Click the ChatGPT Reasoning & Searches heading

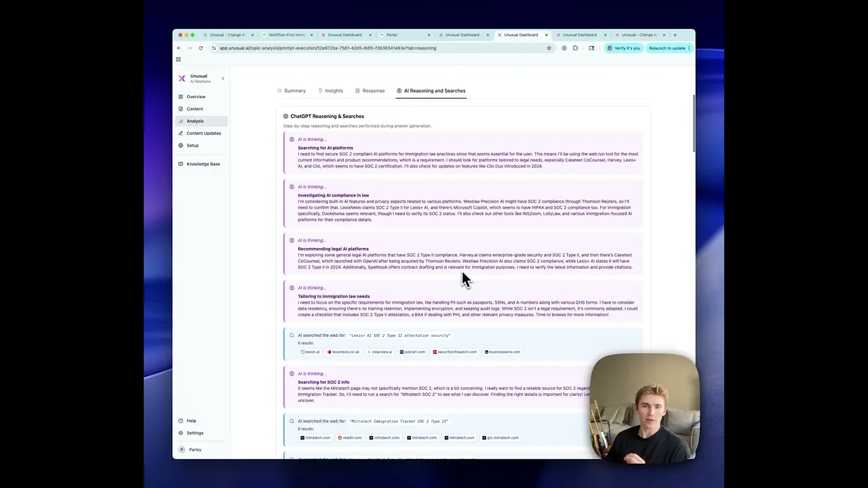click(x=327, y=117)
